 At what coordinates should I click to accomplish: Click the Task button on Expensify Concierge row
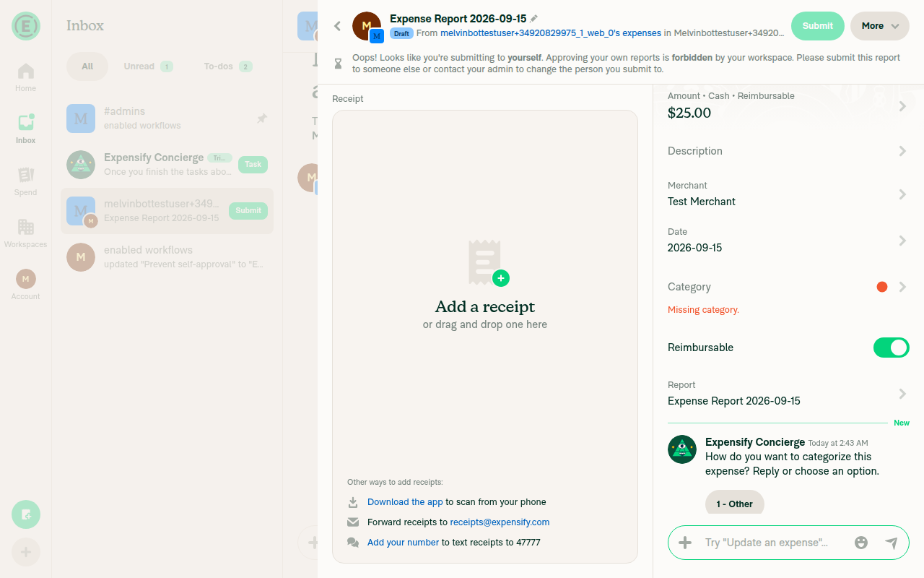[253, 164]
